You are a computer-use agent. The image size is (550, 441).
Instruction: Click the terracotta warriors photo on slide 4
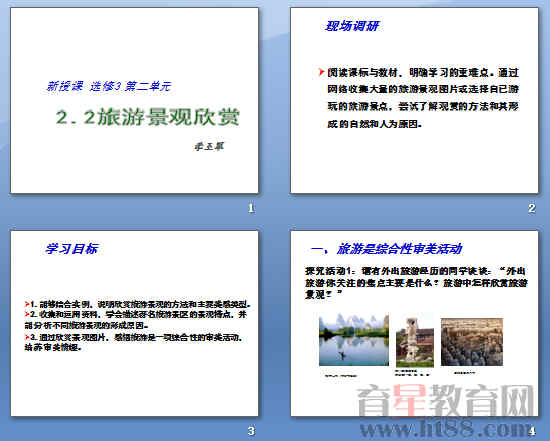pyautogui.click(x=472, y=342)
